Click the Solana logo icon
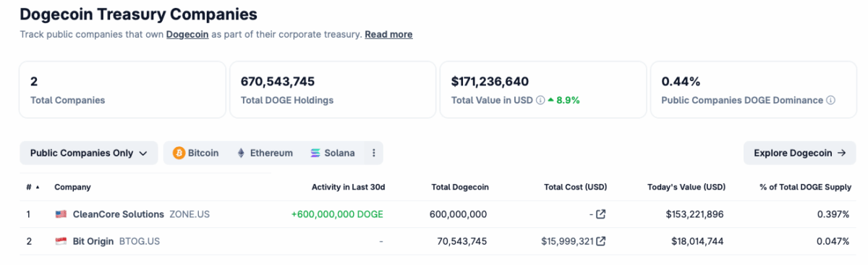Viewport: 868px width, 265px height. (315, 153)
